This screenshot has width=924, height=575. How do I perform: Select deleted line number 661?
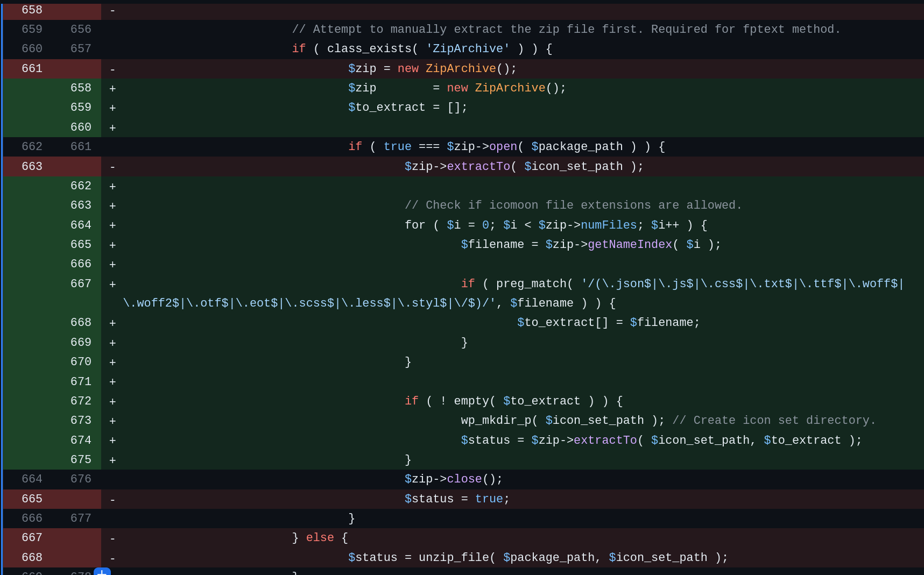point(32,68)
